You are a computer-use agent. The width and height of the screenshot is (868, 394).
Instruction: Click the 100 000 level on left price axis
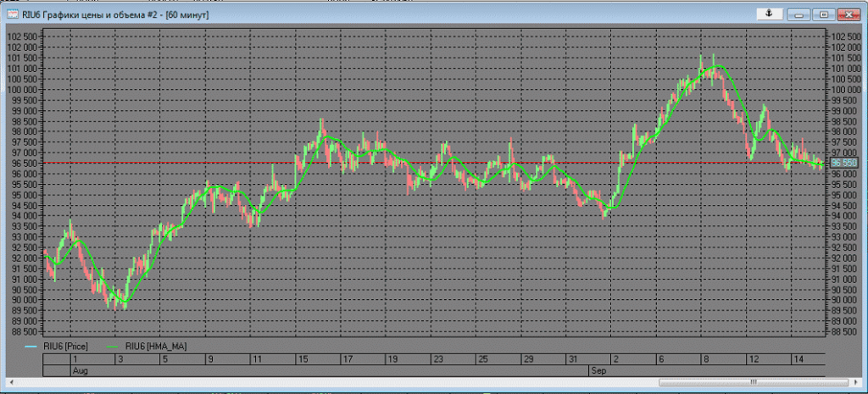click(21, 90)
